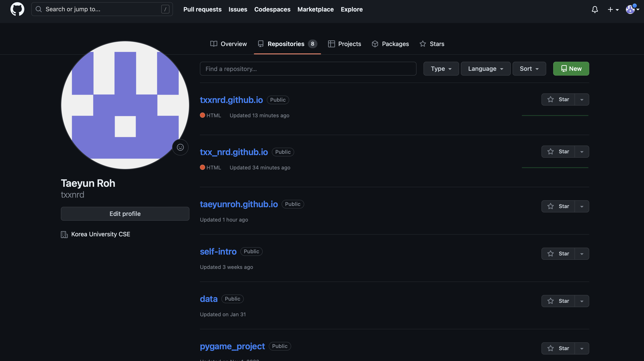The width and height of the screenshot is (644, 361).
Task: Open the pygame_project repository link
Action: [232, 346]
